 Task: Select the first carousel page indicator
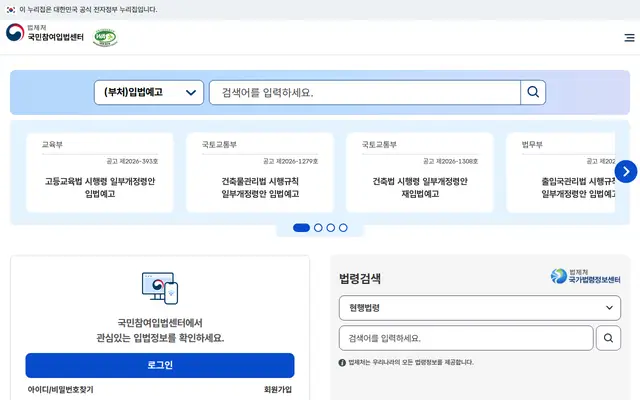pyautogui.click(x=301, y=228)
